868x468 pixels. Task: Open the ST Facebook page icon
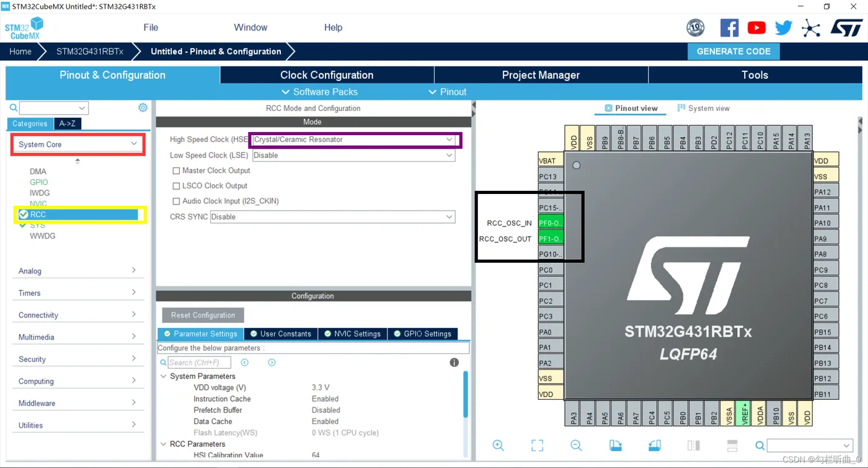tap(729, 28)
